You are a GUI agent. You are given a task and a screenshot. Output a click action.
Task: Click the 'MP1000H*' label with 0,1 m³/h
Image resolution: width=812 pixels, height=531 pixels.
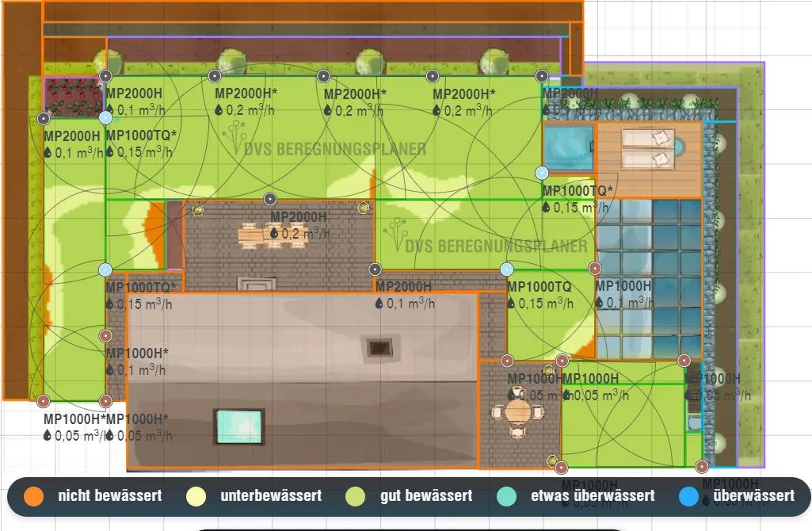pyautogui.click(x=137, y=353)
